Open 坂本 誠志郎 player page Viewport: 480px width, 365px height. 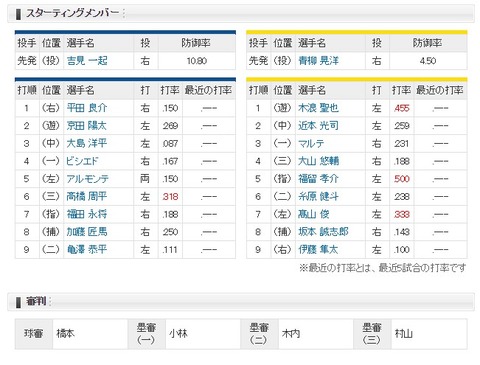(323, 232)
